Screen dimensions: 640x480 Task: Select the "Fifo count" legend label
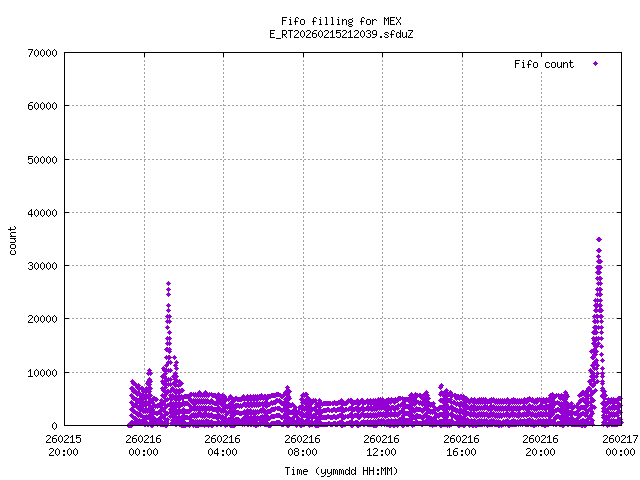pos(544,64)
